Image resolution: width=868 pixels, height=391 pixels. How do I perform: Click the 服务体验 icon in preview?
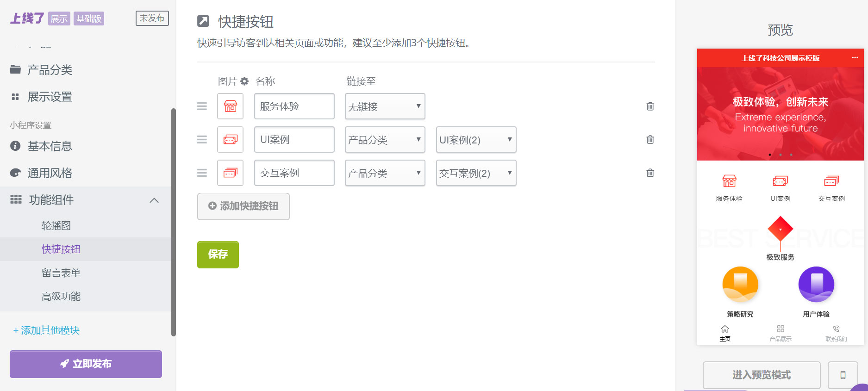pyautogui.click(x=729, y=181)
